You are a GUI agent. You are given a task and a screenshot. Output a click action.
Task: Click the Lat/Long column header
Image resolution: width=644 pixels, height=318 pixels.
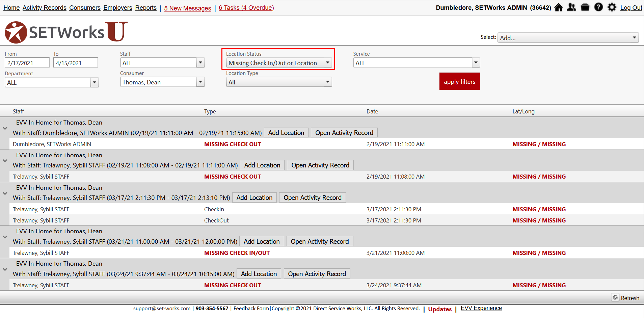524,111
